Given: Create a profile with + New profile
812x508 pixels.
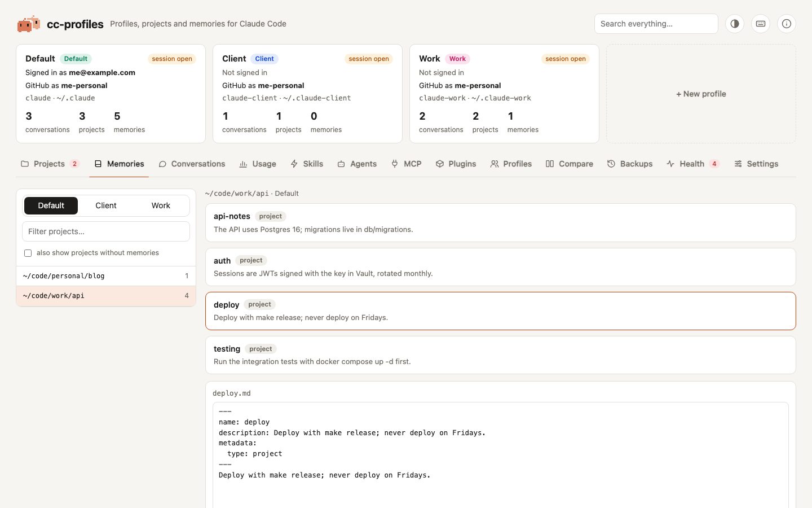Looking at the screenshot, I should 701,94.
